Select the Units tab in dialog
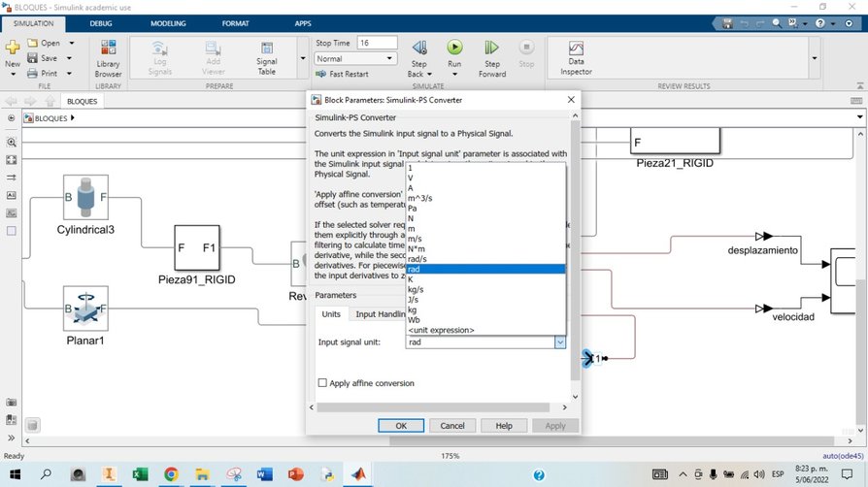868x487 pixels. (x=331, y=313)
